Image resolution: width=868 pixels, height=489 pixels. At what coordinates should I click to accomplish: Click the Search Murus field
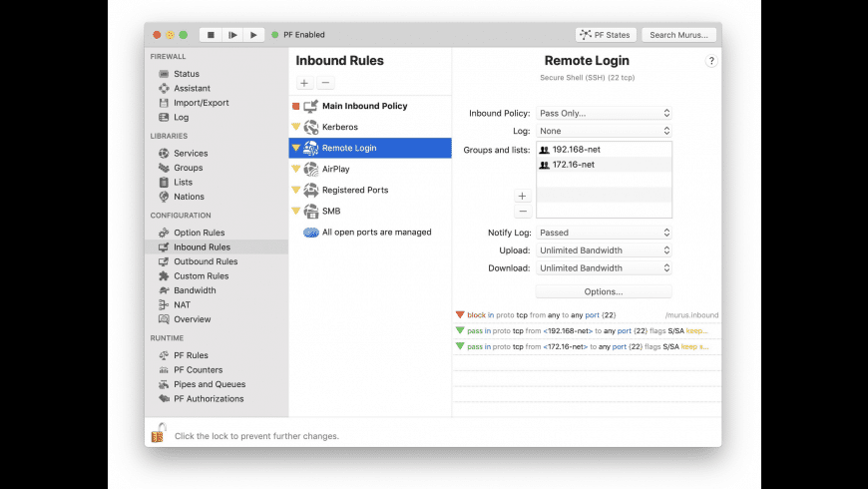pos(679,35)
